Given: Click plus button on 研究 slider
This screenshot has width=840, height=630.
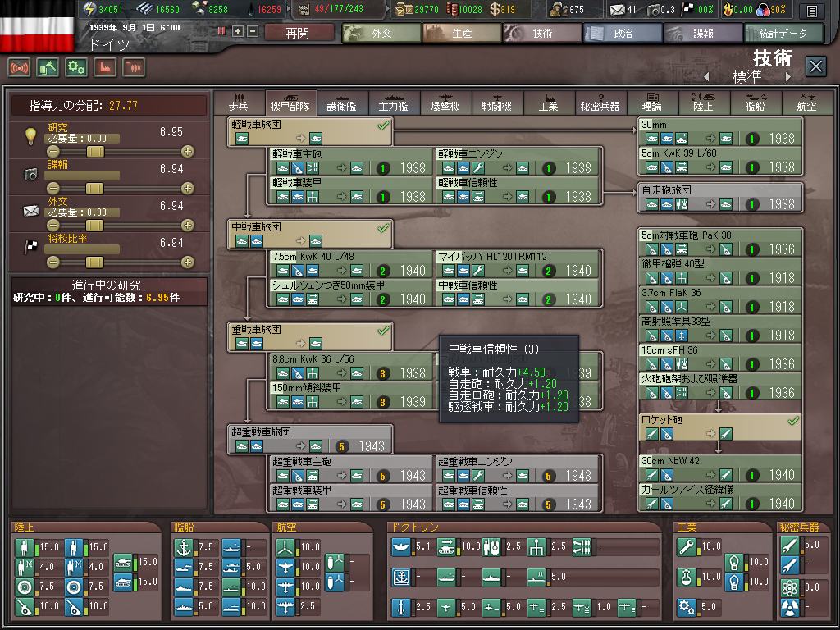Looking at the screenshot, I should click(188, 152).
